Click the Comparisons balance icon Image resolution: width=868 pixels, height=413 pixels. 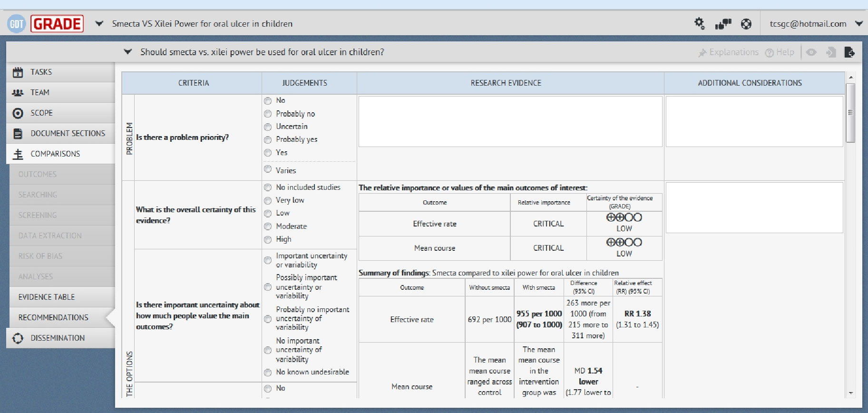point(18,154)
